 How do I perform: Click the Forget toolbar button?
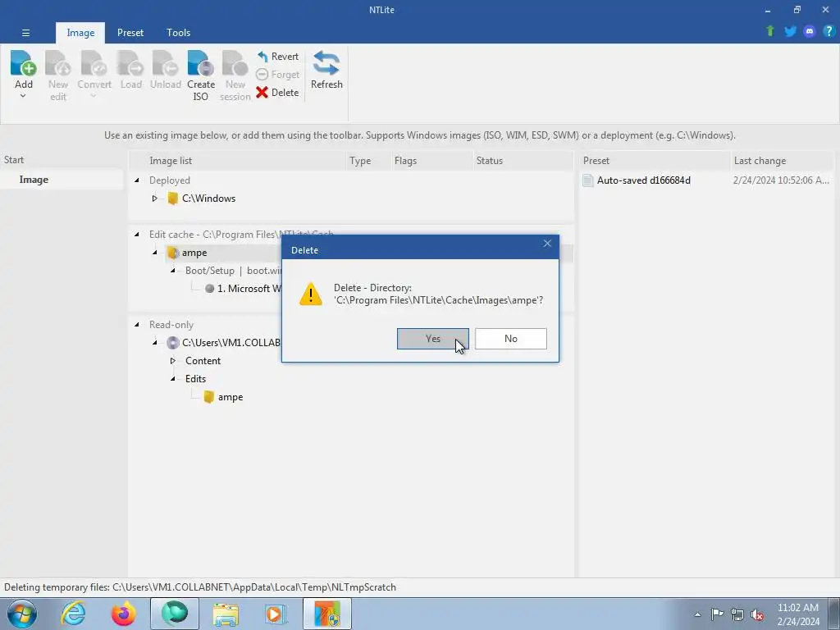277,75
